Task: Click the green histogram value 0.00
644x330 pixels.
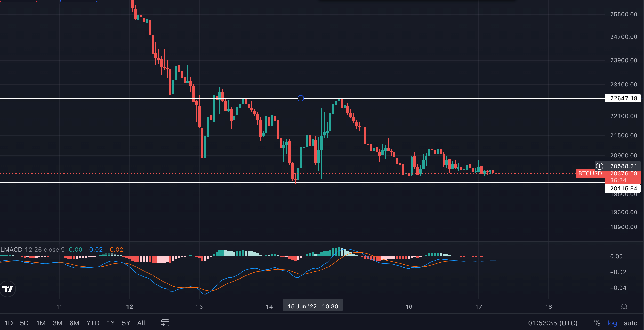Action: [x=75, y=250]
